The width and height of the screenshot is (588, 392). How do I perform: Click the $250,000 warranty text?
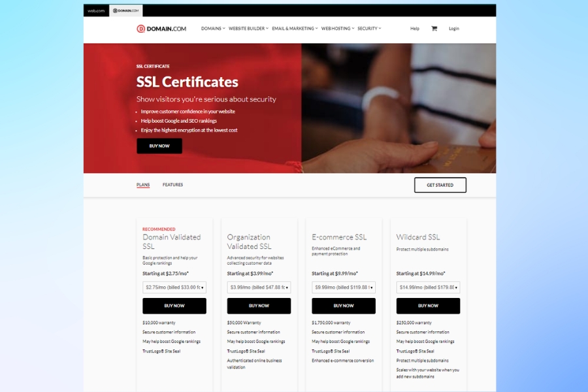pyautogui.click(x=414, y=323)
